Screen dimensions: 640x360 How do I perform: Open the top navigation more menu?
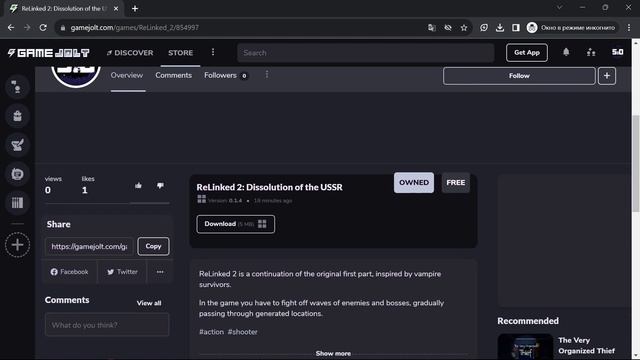coord(213,52)
